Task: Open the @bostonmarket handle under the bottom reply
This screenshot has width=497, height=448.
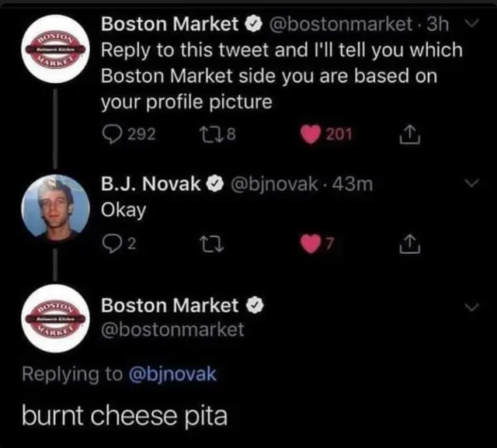Action: (173, 329)
